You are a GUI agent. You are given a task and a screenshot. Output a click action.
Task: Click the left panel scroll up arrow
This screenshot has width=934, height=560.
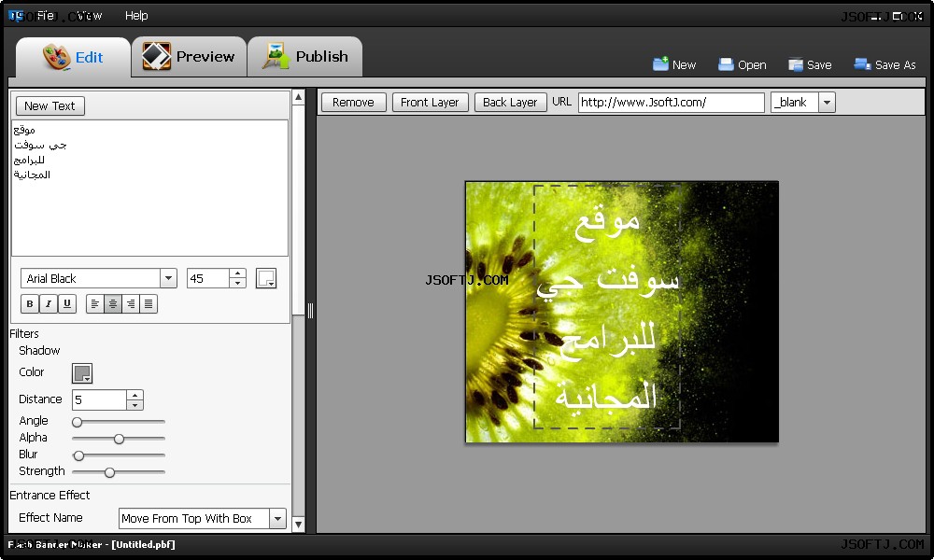pos(299,97)
